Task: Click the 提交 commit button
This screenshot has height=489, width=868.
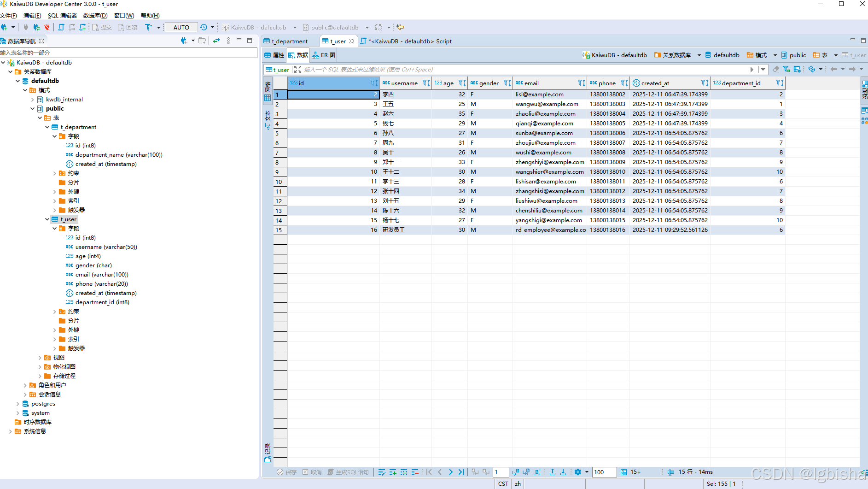Action: [102, 27]
